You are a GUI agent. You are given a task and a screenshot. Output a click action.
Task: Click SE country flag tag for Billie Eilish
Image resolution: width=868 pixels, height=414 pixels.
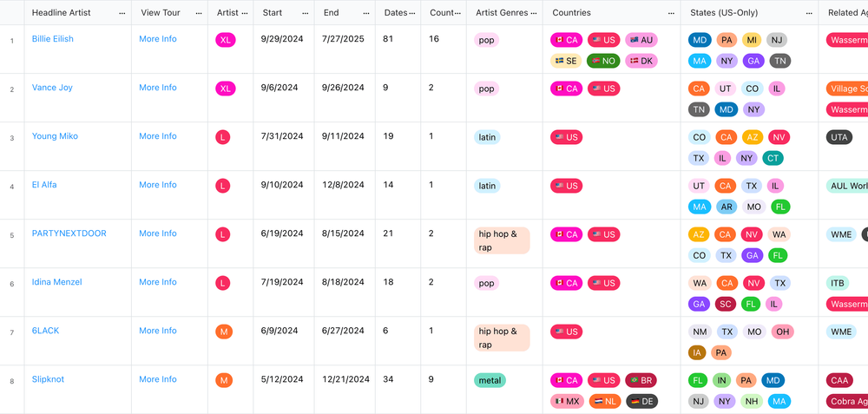click(x=566, y=61)
